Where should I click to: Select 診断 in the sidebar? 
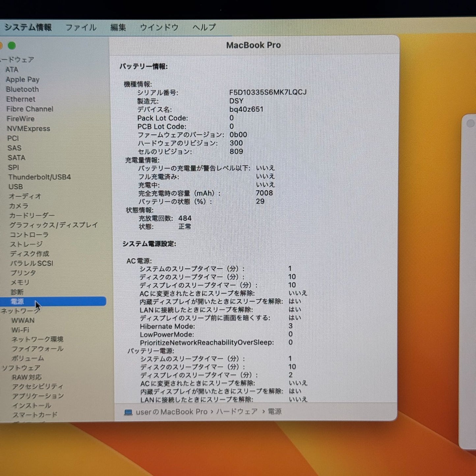(17, 292)
